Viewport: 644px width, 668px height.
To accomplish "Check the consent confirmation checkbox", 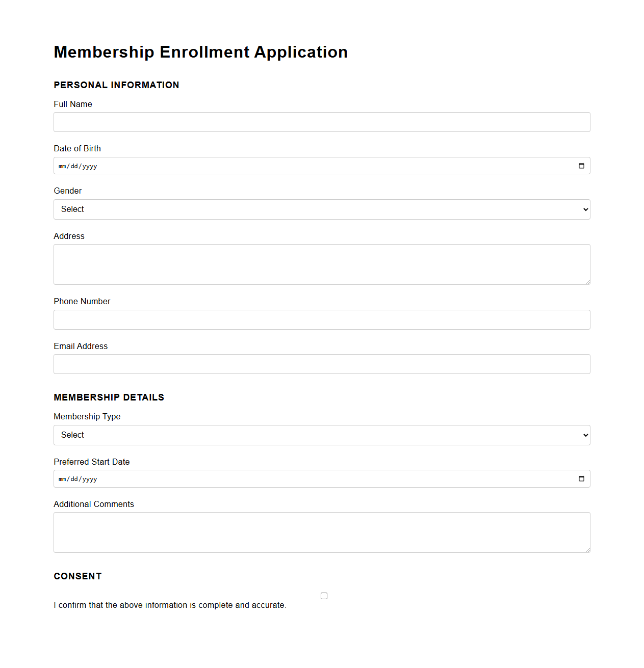I will [324, 595].
